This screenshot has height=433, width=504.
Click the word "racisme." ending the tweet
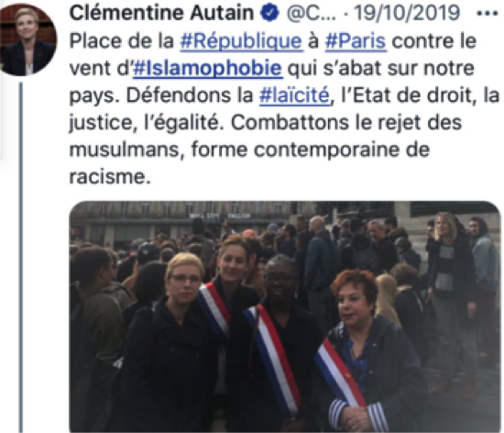[110, 177]
